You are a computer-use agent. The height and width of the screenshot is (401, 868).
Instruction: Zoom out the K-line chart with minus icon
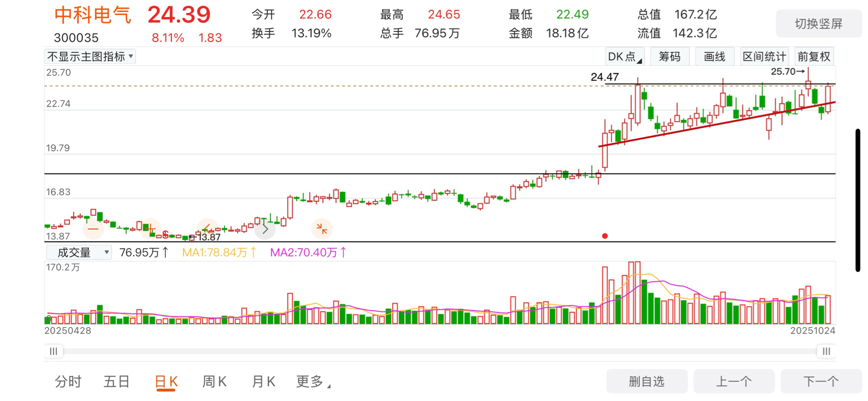tap(93, 229)
